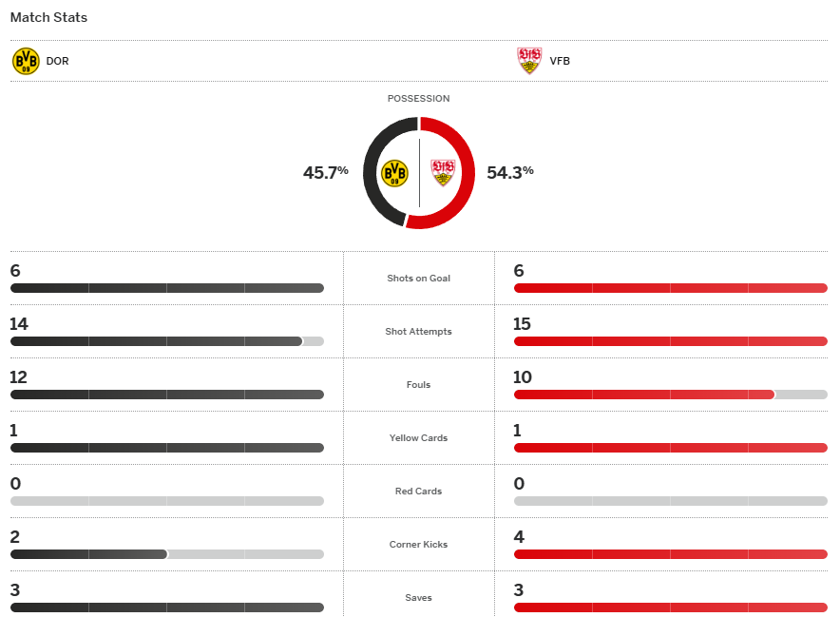This screenshot has width=840, height=617.
Task: Click the VFB team abbreviation link
Action: 560,62
